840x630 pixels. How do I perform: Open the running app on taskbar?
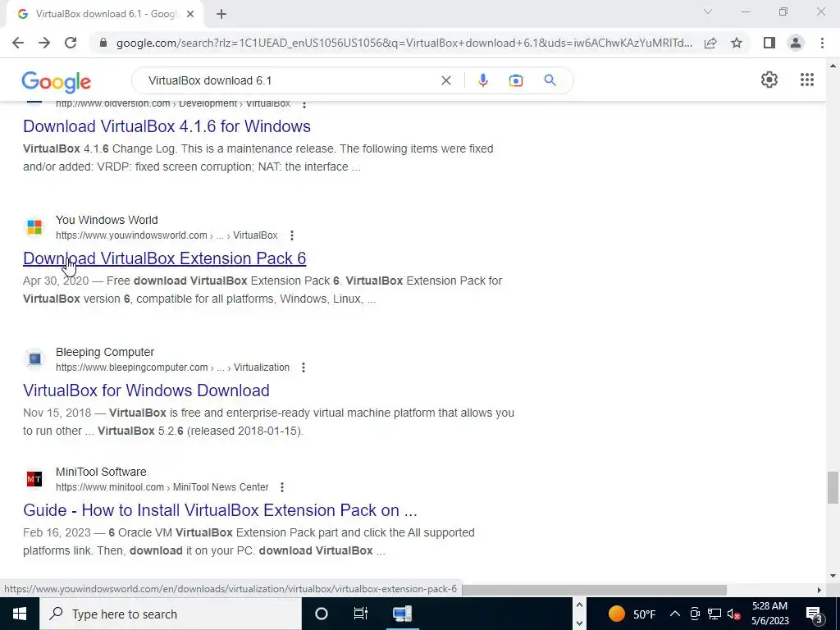[x=402, y=614]
